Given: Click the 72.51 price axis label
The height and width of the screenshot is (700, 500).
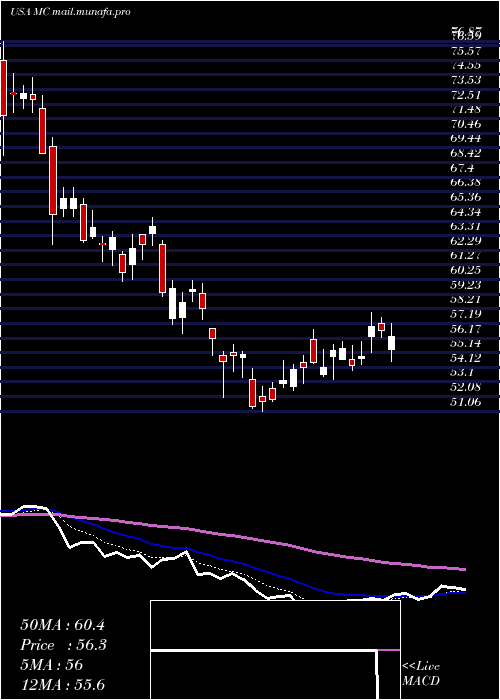Looking at the screenshot, I should (466, 95).
